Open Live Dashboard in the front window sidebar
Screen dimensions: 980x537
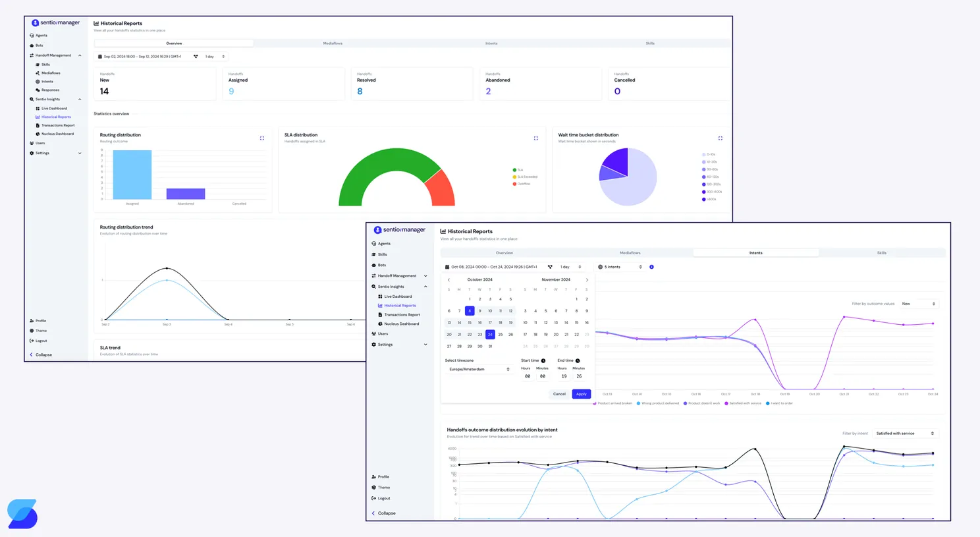(395, 297)
